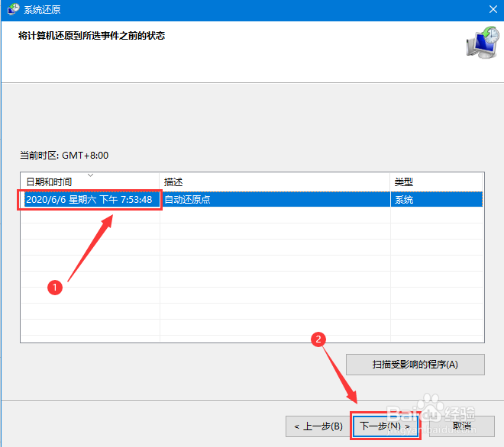Click the System Restore title bar icon
504x447 pixels.
[x=13, y=9]
